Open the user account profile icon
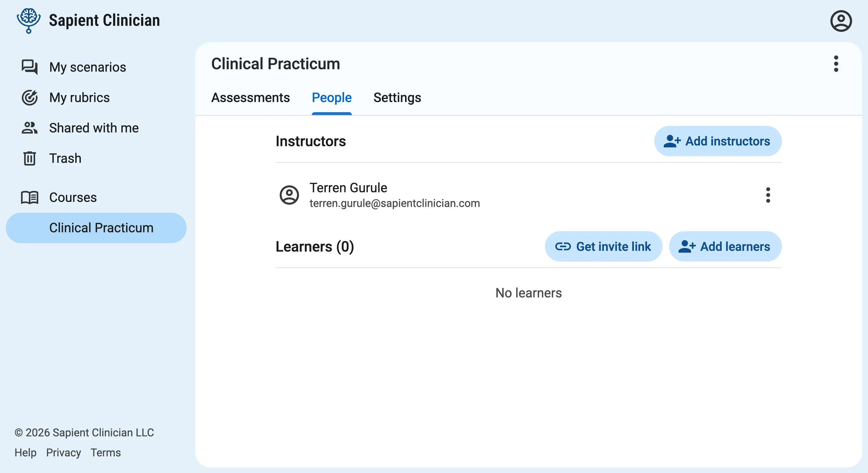Viewport: 868px width, 473px height. [841, 21]
